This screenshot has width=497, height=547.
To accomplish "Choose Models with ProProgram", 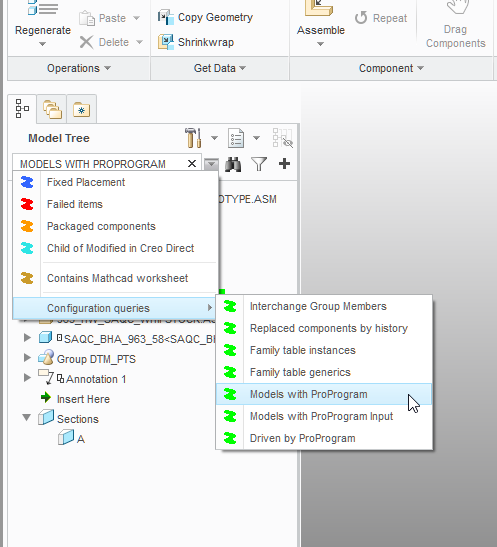I will click(x=324, y=394).
